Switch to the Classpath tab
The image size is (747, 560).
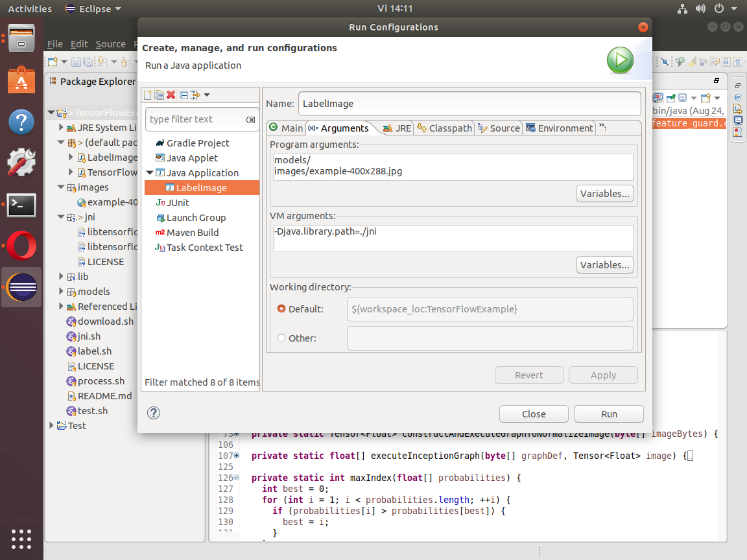445,128
